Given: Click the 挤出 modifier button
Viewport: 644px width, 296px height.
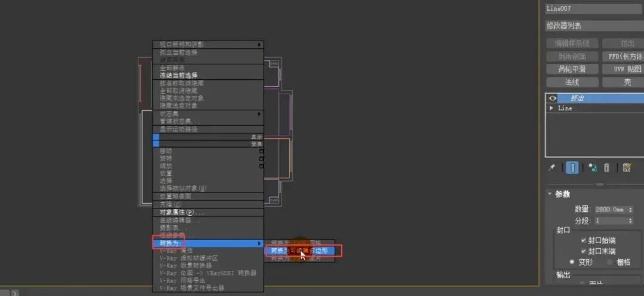Looking at the screenshot, I should click(x=623, y=43).
